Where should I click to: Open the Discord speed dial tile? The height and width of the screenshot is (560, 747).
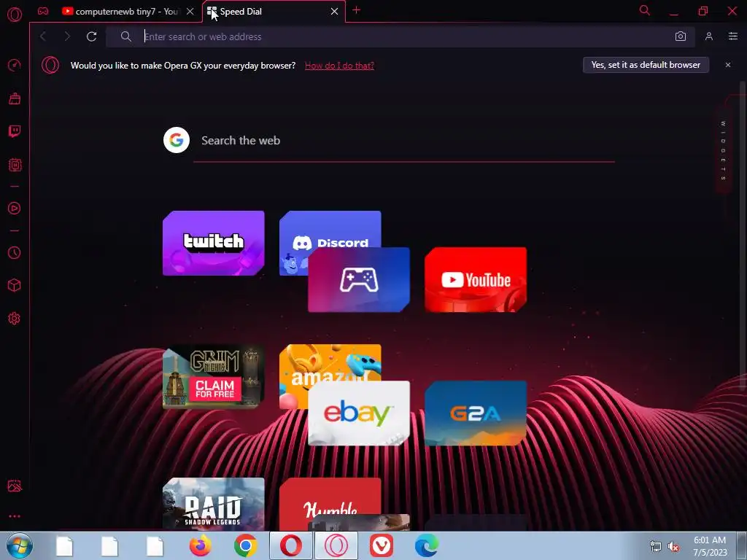[330, 228]
